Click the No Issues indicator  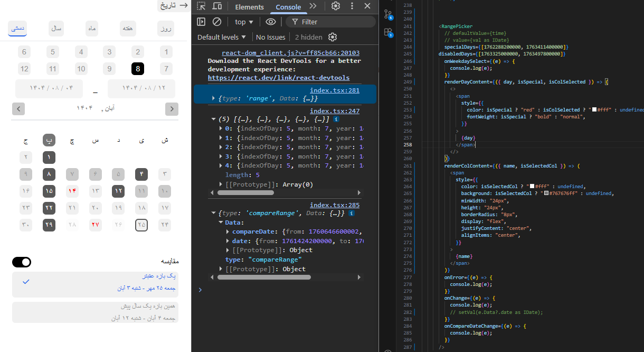coord(270,37)
